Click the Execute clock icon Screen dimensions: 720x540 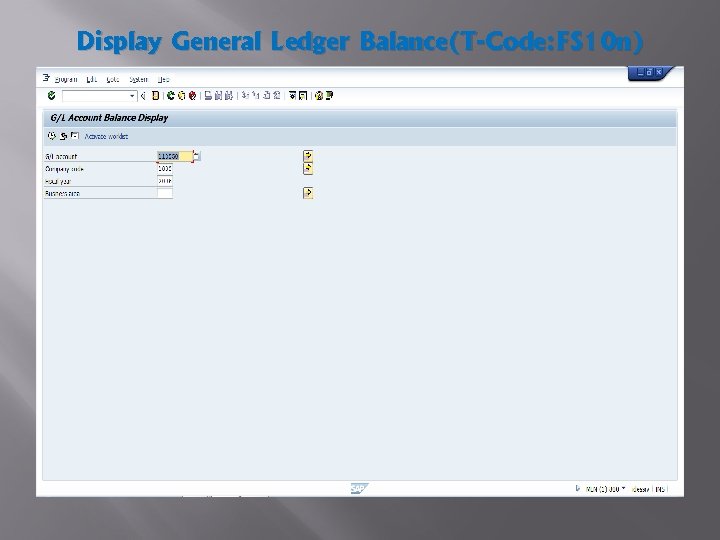[x=51, y=136]
